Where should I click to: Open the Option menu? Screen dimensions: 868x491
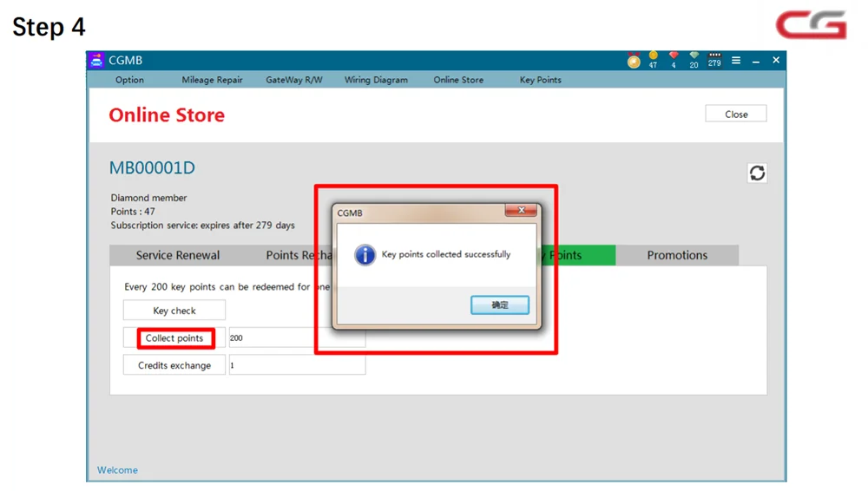click(x=129, y=80)
